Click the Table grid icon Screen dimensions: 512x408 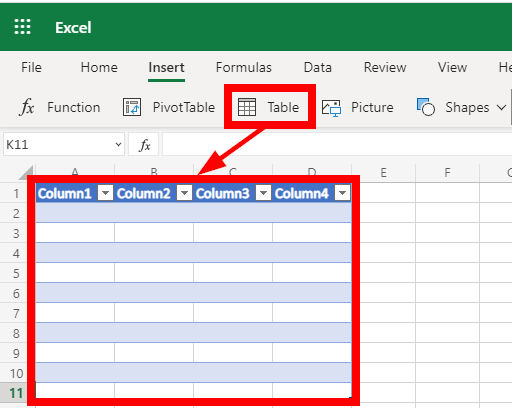[x=247, y=107]
